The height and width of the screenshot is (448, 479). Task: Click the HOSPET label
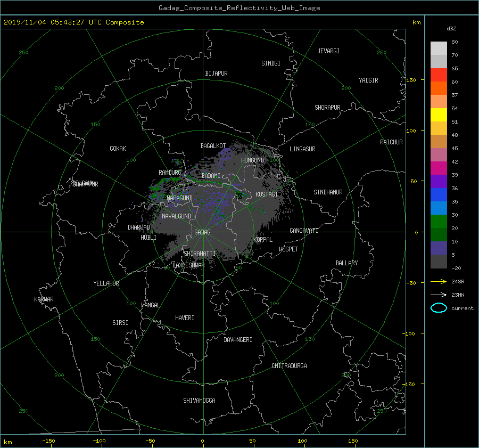tap(288, 249)
